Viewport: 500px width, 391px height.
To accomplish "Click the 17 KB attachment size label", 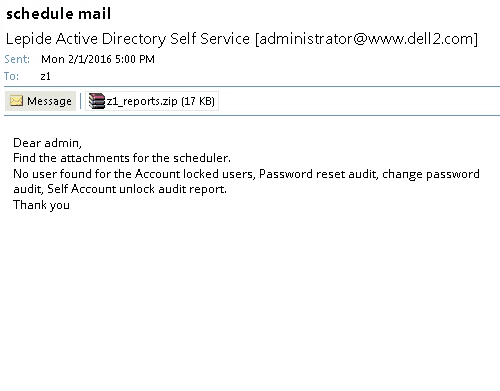I will coord(198,101).
